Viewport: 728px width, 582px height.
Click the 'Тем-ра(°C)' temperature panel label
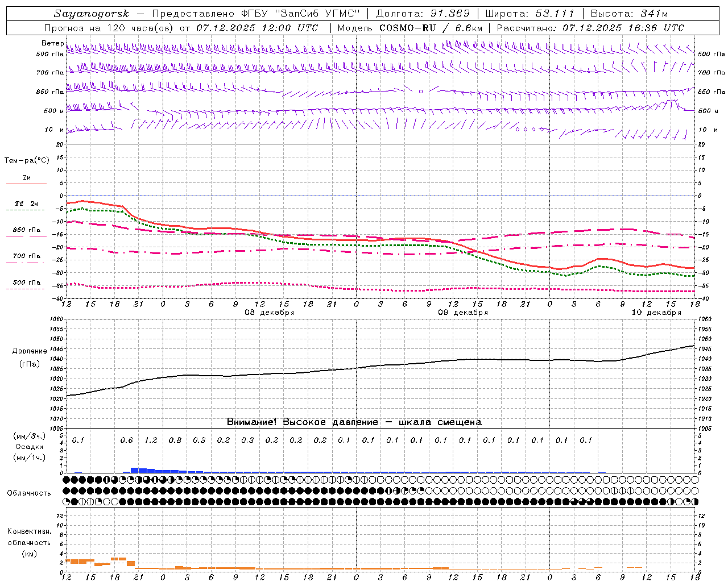pos(27,161)
